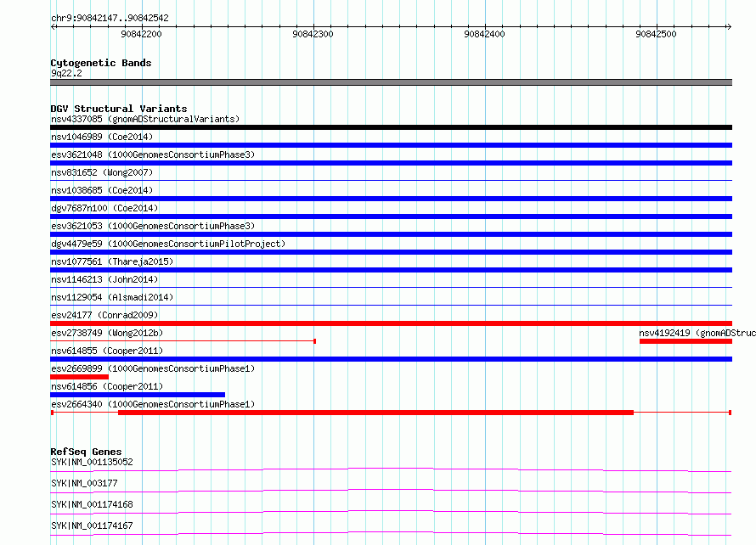Open variant esv2738749 (Wong2012b) label
Viewport: 756px width, 545px height.
pyautogui.click(x=107, y=333)
